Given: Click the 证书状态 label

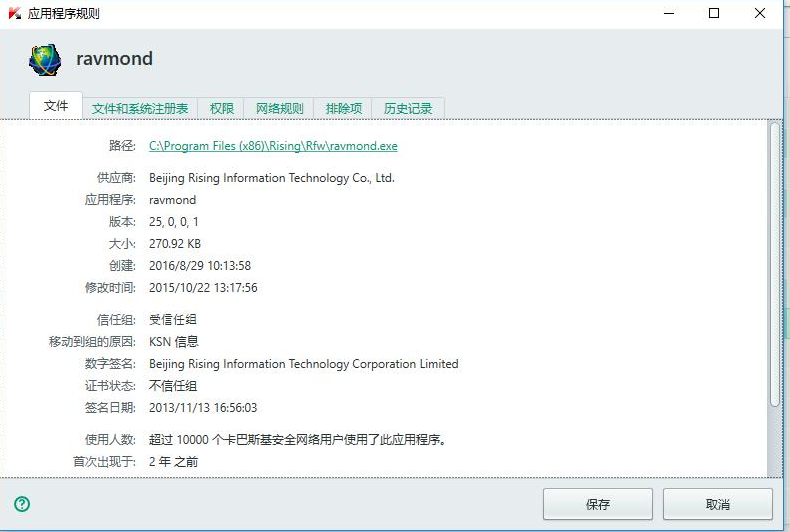Looking at the screenshot, I should 110,386.
